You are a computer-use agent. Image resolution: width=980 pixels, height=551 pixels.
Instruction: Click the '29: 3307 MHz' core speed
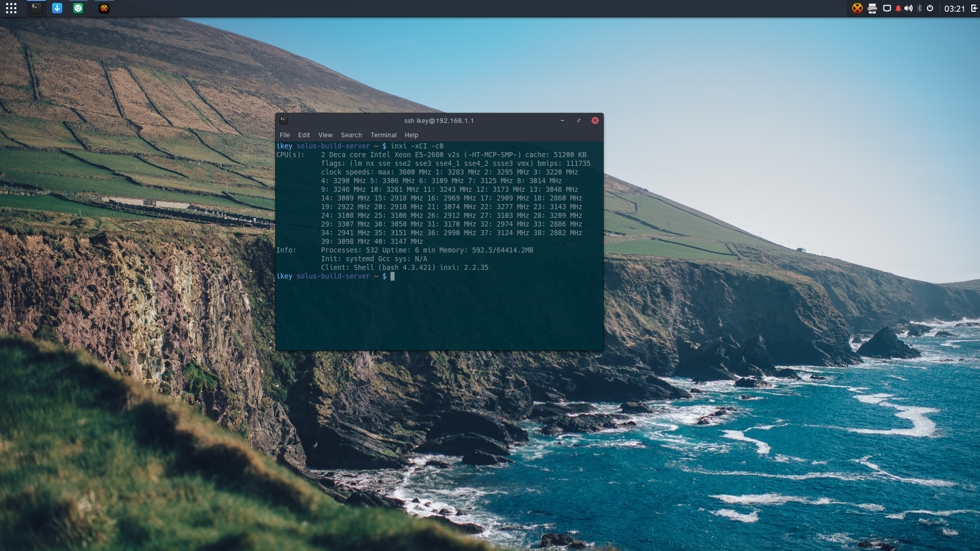(346, 224)
